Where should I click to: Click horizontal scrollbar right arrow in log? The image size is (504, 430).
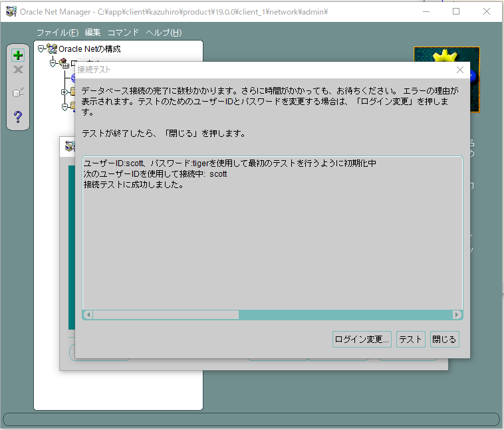[x=457, y=315]
